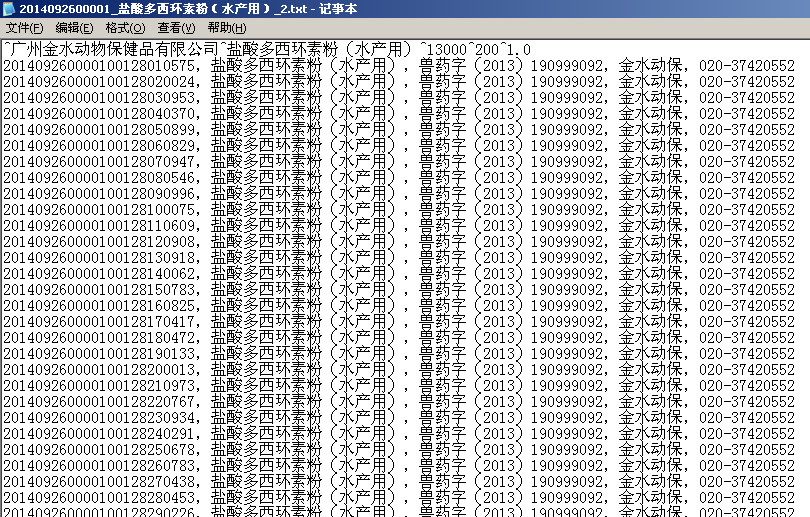The width and height of the screenshot is (810, 517).
Task: Place cursor on 广州金水动物保健品有限公司 in header line
Action: [112, 49]
